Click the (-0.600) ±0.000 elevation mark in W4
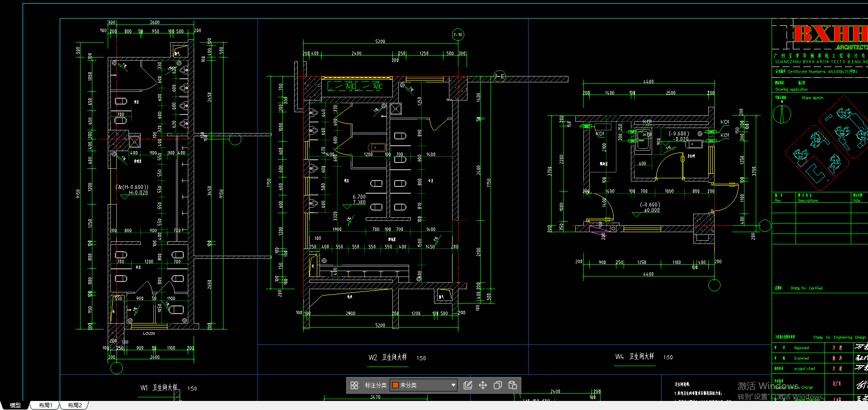This screenshot has width=868, height=410. click(650, 207)
